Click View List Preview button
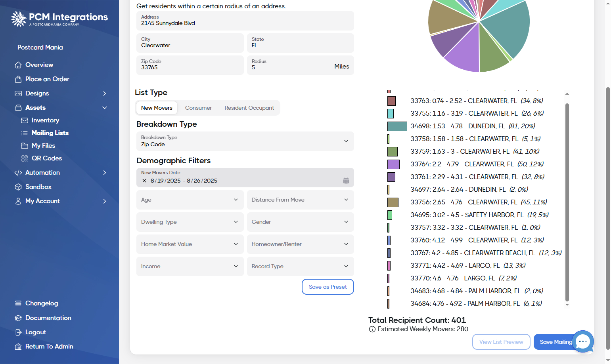Image resolution: width=611 pixels, height=364 pixels. point(501,342)
